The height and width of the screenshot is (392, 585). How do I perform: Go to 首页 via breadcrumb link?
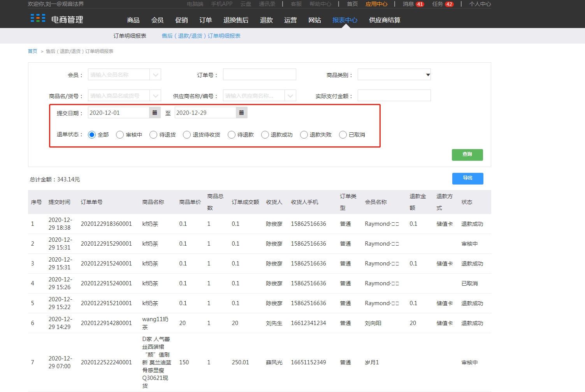[33, 51]
